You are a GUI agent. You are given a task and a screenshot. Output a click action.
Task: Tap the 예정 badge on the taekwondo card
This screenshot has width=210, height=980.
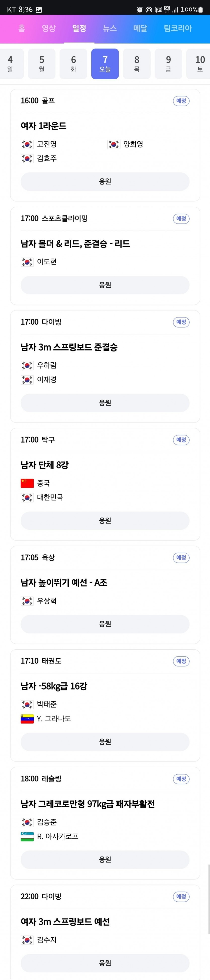tap(181, 661)
